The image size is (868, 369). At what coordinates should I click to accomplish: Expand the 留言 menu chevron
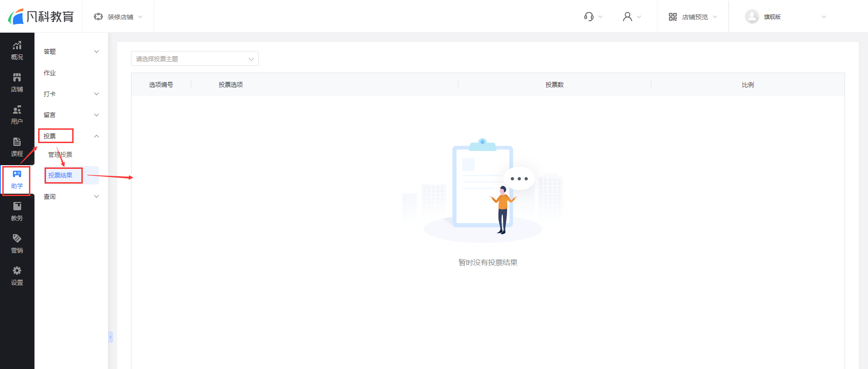point(97,115)
